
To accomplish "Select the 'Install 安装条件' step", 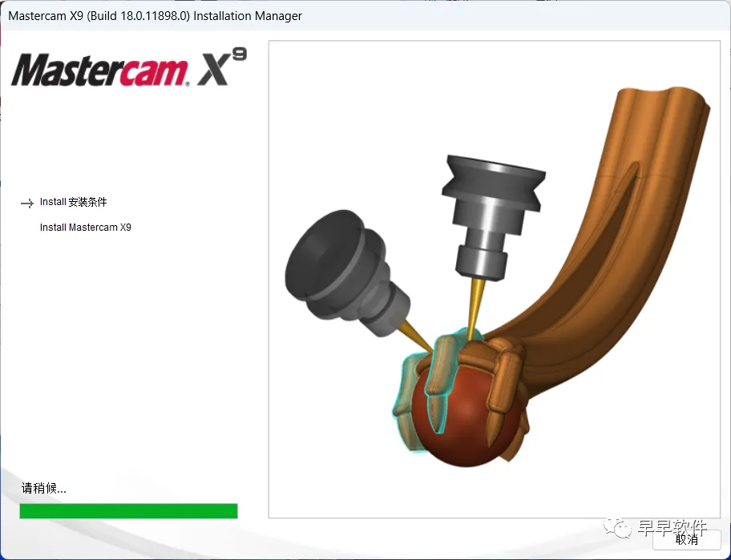I will 73,202.
